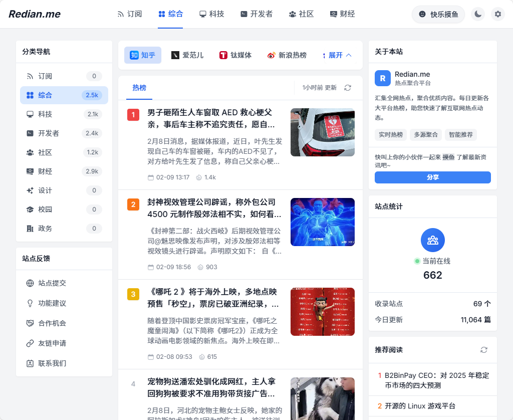
Task: Click money icon beside sidebar 财经
Action: point(30,171)
